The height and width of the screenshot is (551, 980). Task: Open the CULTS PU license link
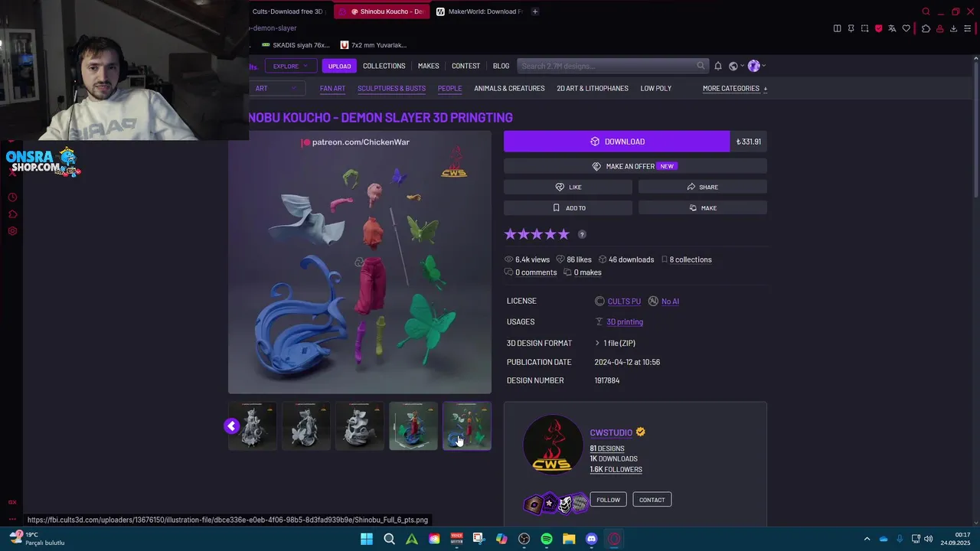pyautogui.click(x=624, y=301)
